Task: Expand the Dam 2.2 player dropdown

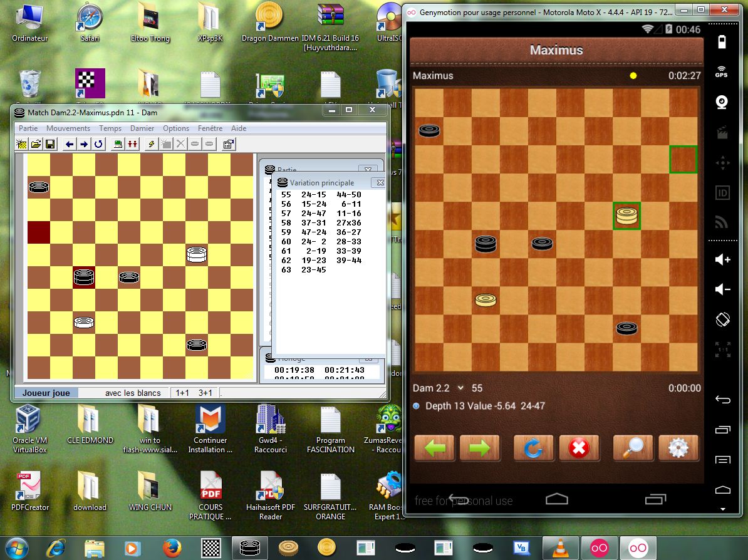Action: pyautogui.click(x=460, y=388)
